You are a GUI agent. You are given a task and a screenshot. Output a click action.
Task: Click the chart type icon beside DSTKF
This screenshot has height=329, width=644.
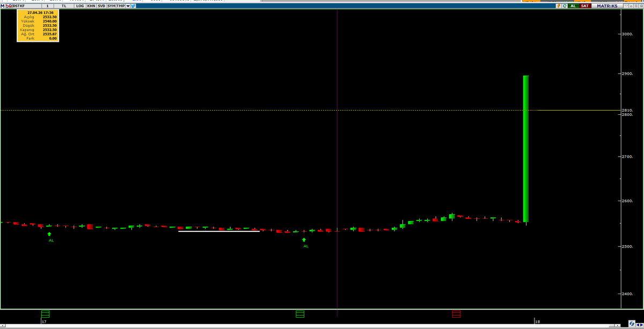click(x=9, y=6)
